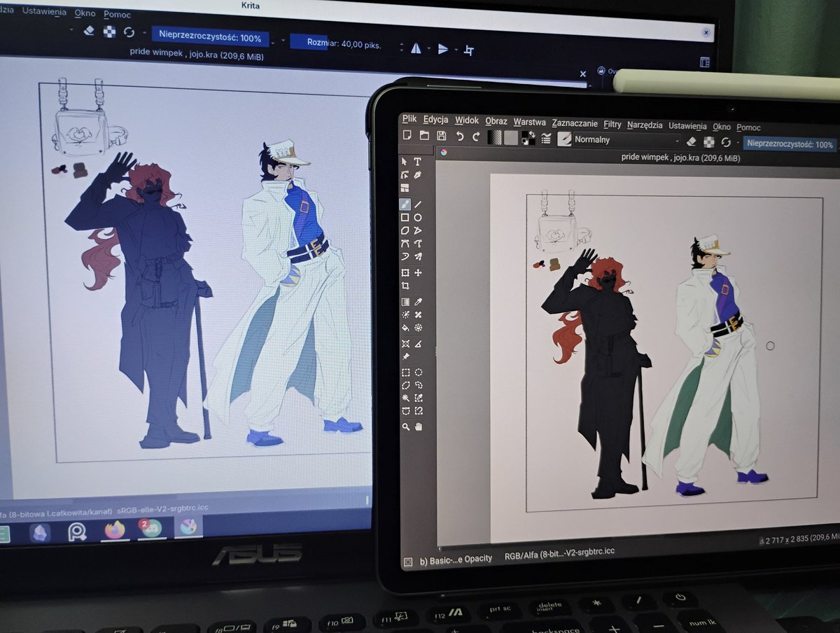The height and width of the screenshot is (633, 840).
Task: Open Pomoc menu on laptop Krita
Action: [x=117, y=14]
